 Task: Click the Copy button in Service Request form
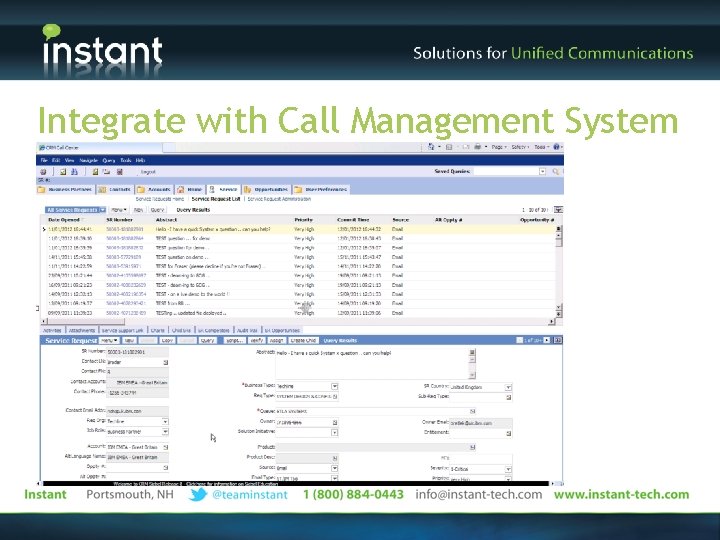coord(167,340)
